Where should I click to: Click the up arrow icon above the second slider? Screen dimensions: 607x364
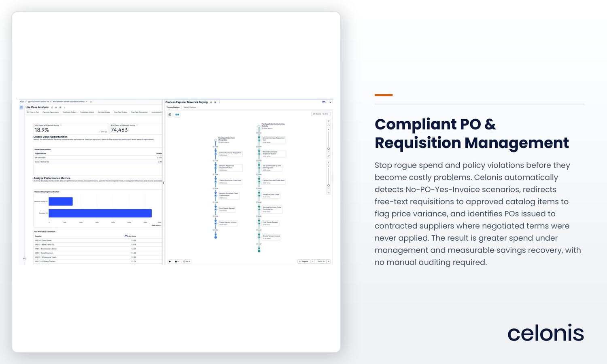click(x=329, y=162)
